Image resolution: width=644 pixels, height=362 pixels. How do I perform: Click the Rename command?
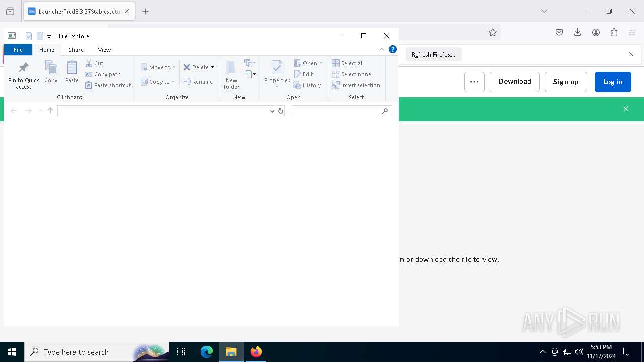pos(197,82)
